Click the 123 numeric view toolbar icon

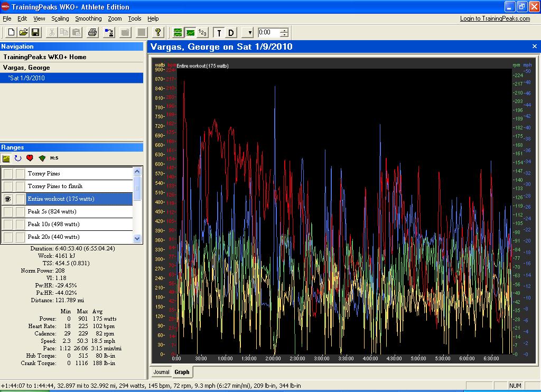202,32
